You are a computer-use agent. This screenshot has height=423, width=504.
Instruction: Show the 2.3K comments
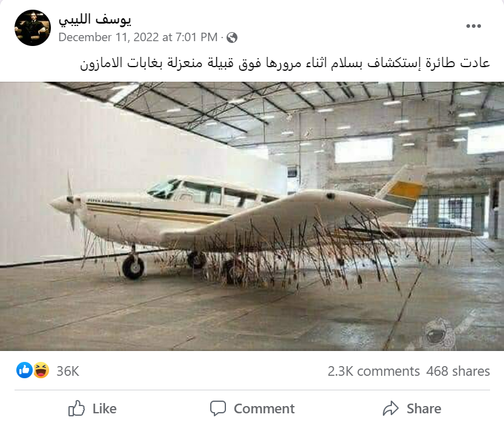click(374, 371)
